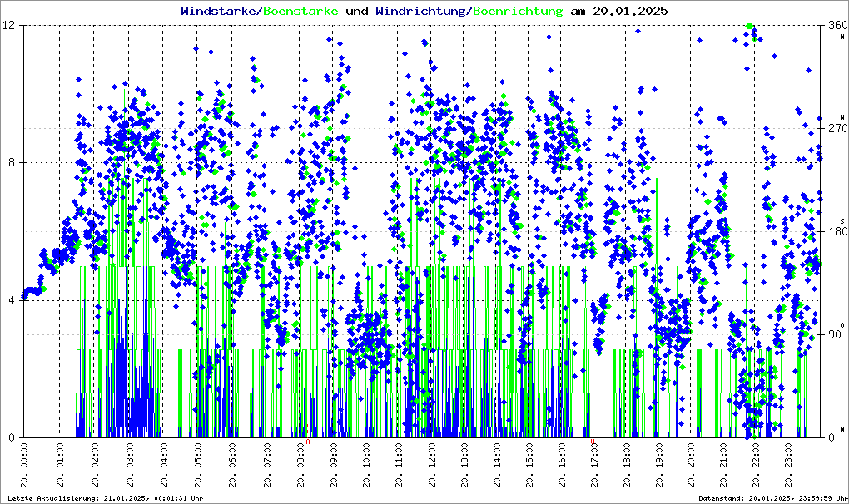This screenshot has width=849, height=504.
Task: Click the '12' value on left wind-speed axis
Action: point(10,26)
